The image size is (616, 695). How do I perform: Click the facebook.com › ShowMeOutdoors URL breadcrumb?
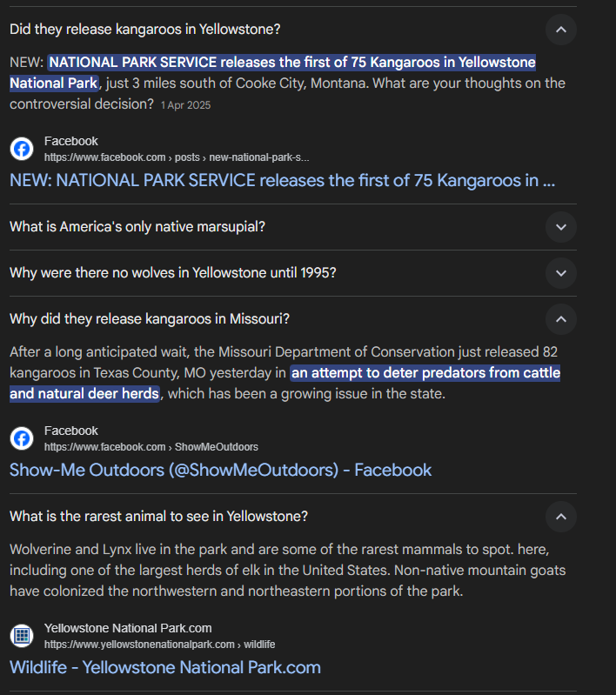point(151,447)
